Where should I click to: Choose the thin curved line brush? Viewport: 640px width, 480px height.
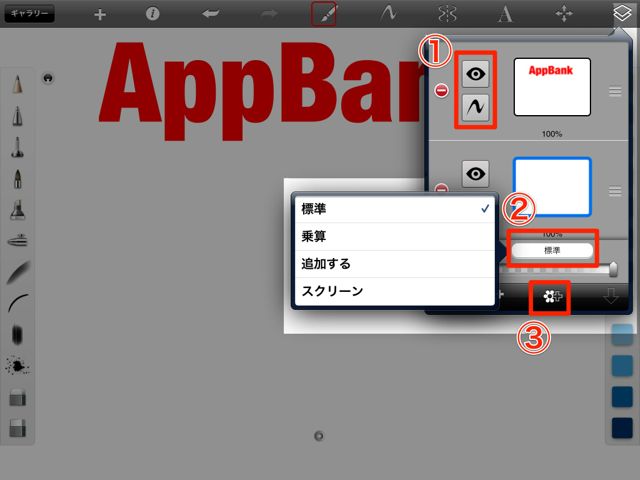pos(18,303)
